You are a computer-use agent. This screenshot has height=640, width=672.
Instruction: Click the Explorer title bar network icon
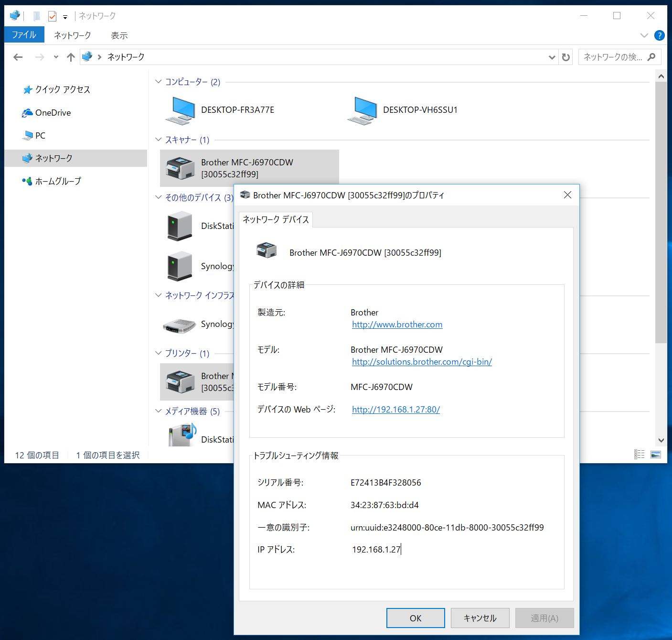tap(15, 16)
